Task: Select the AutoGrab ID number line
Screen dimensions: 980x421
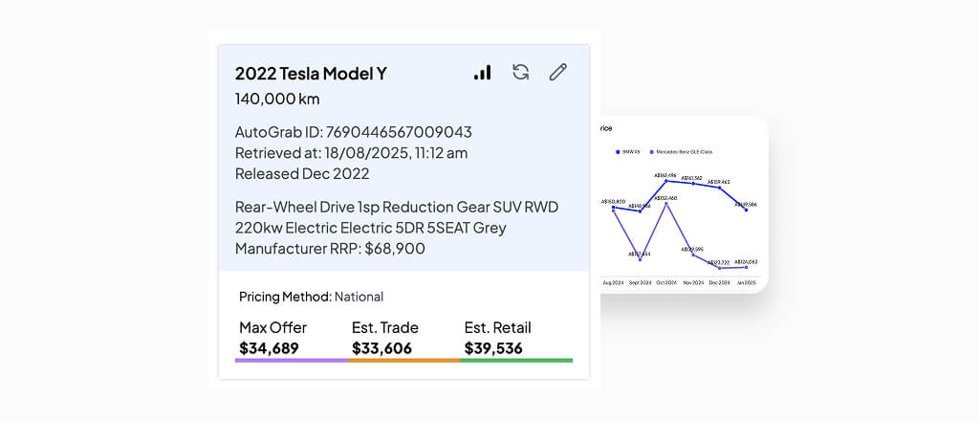Action: [353, 132]
